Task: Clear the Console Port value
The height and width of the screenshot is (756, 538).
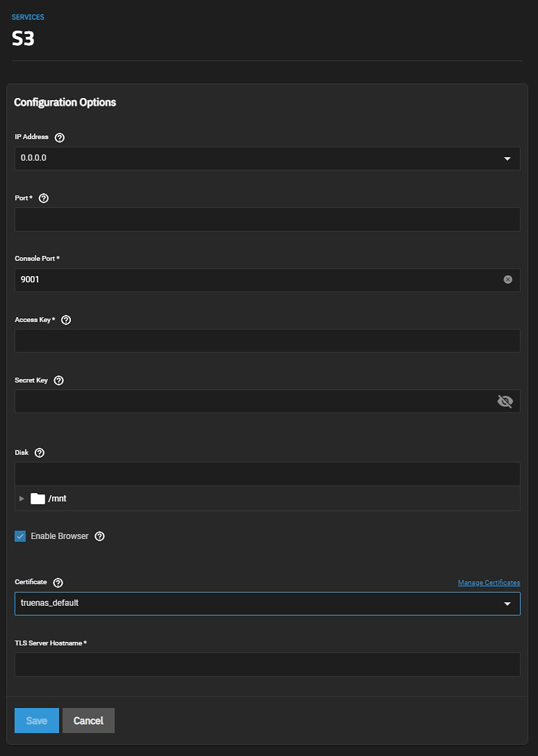Action: point(507,280)
